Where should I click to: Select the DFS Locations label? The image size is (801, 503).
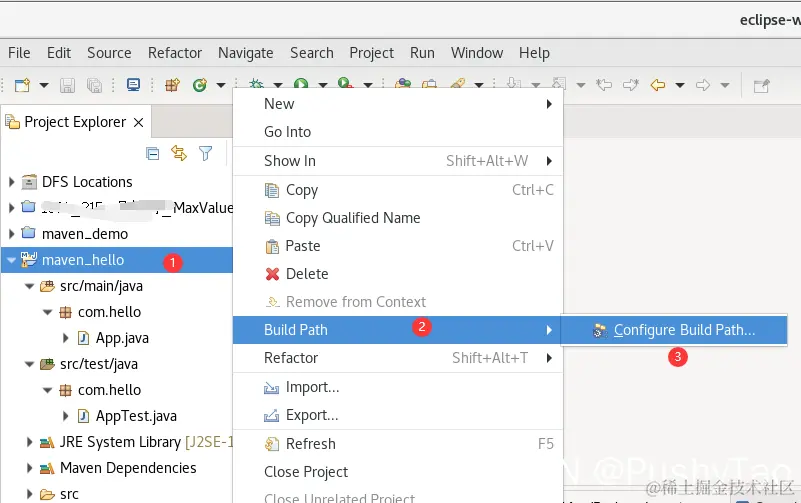point(87,182)
